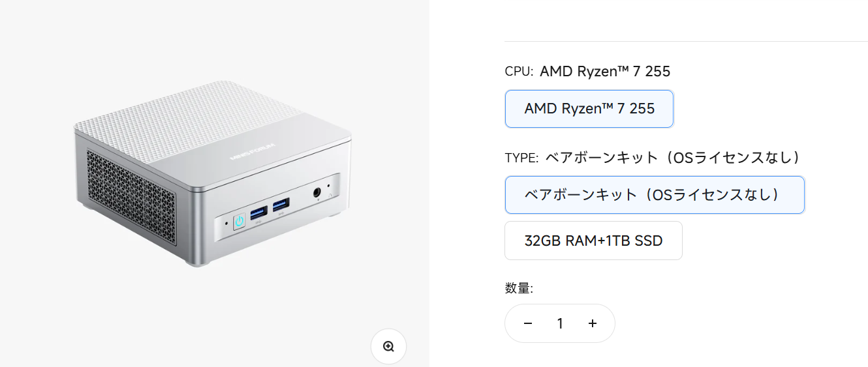Click the "CPU:" label text
Viewport: 868px width, 367px height.
pyautogui.click(x=519, y=72)
